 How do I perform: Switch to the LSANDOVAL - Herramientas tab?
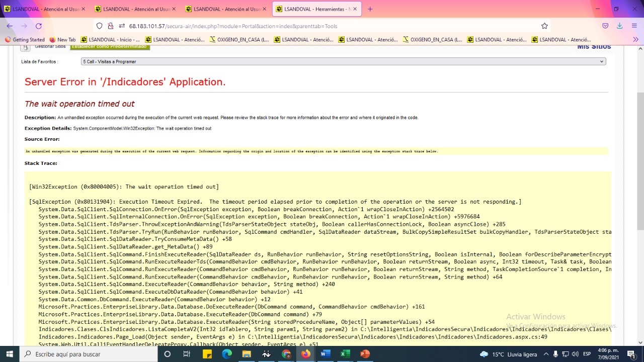pyautogui.click(x=317, y=9)
